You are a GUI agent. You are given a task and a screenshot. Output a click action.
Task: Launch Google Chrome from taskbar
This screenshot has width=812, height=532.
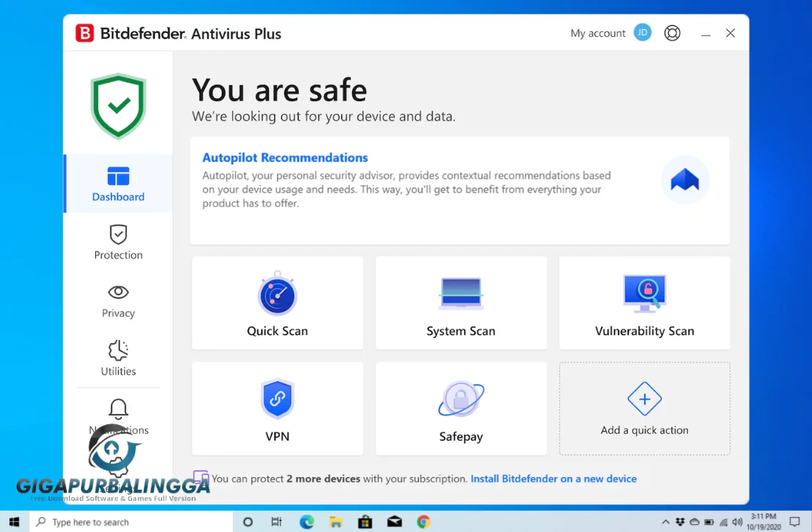point(424,522)
